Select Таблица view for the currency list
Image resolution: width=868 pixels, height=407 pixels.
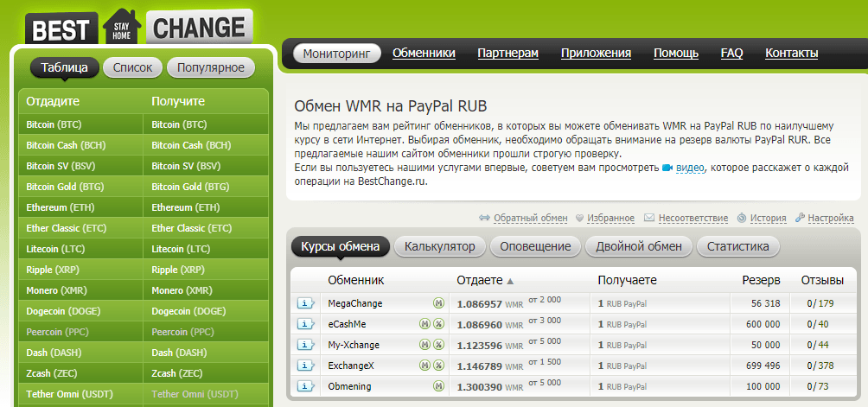coord(64,67)
